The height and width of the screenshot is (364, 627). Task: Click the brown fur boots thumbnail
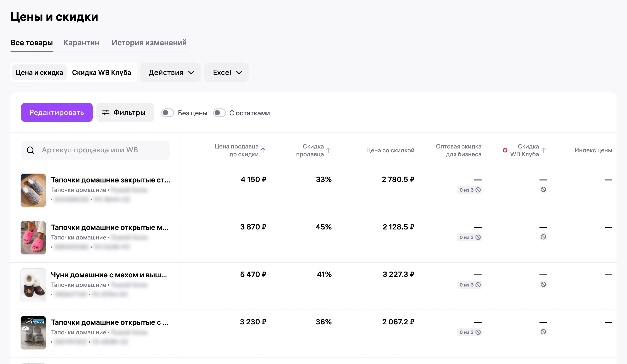click(x=33, y=285)
